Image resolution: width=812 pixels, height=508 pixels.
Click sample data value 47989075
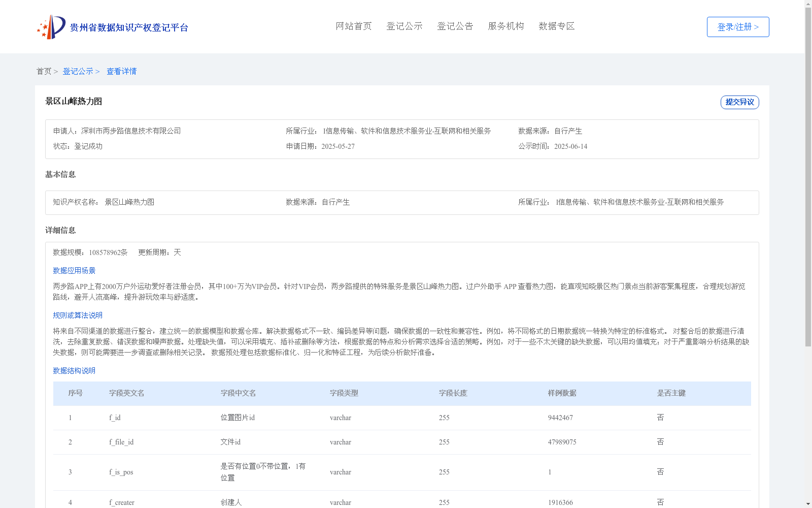coord(562,442)
